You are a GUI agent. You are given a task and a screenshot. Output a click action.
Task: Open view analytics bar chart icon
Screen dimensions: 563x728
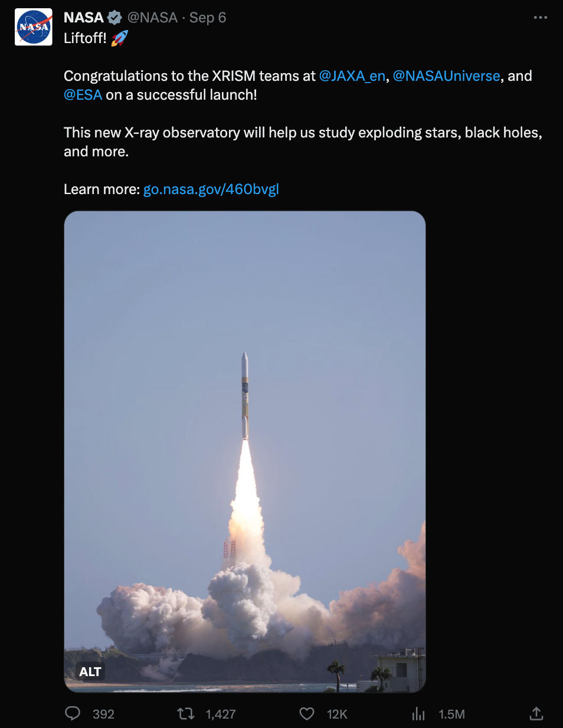click(418, 714)
